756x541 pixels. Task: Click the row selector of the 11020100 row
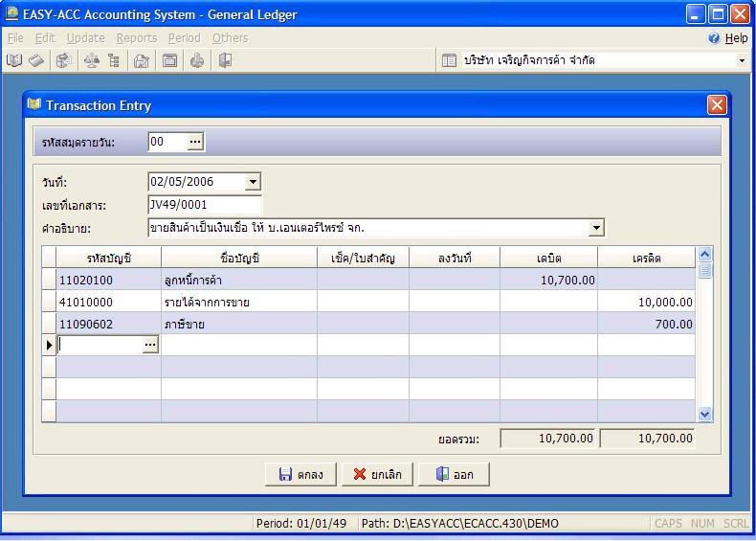point(49,280)
